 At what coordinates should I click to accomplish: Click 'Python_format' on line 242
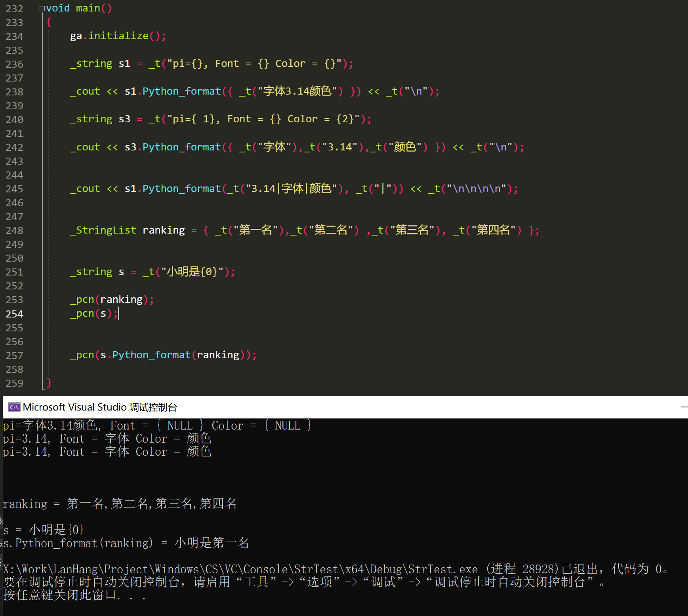point(181,147)
